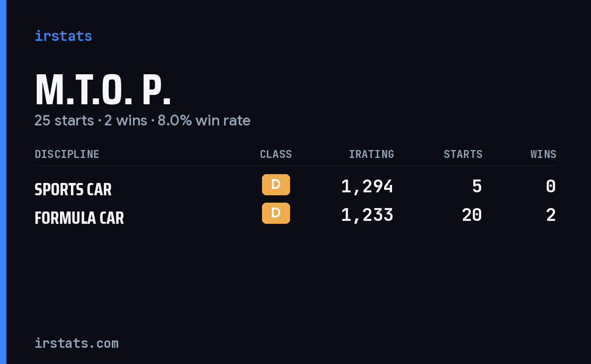
Task: Sort by the STARTS column header
Action: [x=463, y=154]
